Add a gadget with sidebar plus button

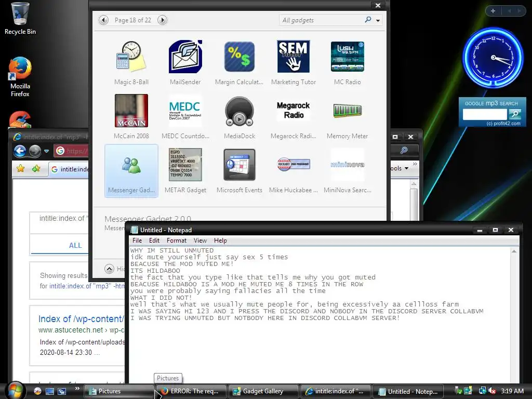click(x=493, y=11)
